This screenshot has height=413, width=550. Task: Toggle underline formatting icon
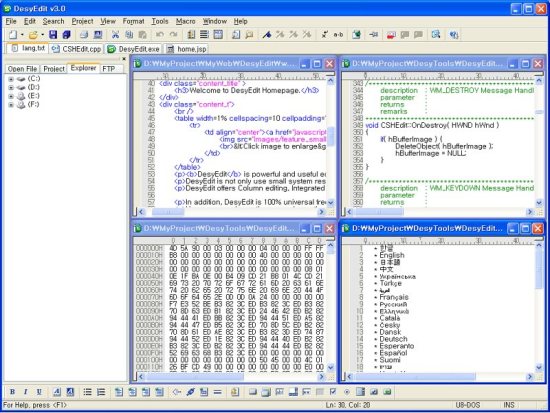pos(39,392)
